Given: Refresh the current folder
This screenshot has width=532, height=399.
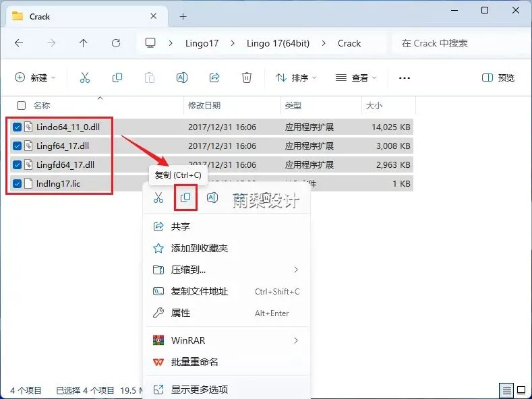Looking at the screenshot, I should tap(116, 43).
